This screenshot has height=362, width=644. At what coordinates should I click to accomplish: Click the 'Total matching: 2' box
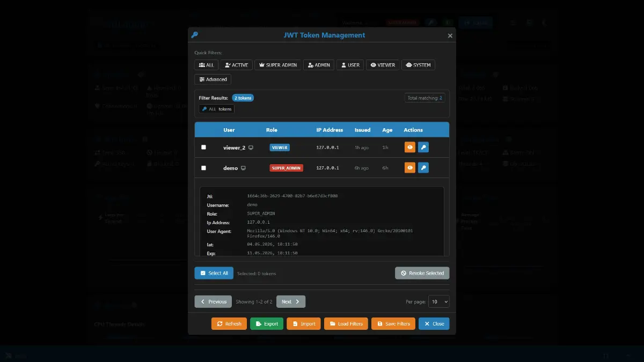425,98
